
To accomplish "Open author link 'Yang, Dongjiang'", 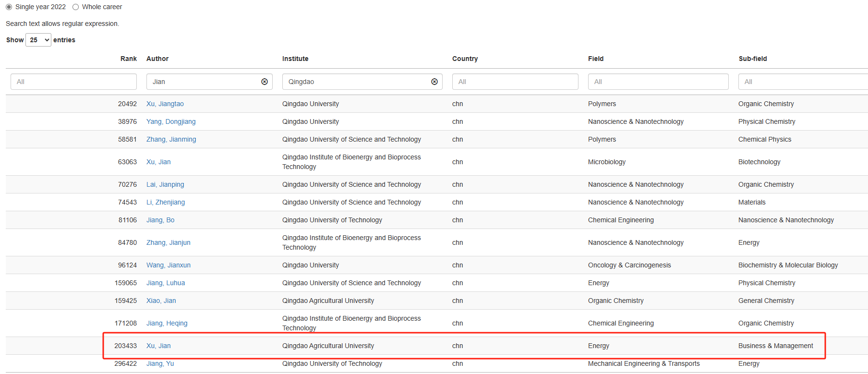I will coord(171,121).
